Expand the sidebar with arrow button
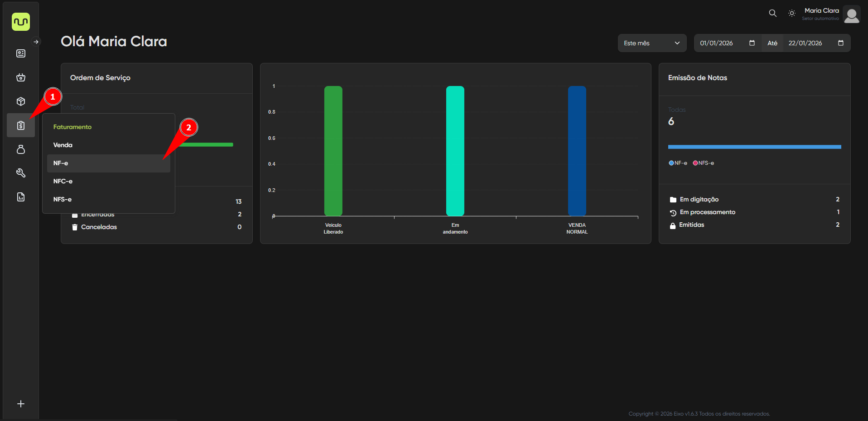The height and width of the screenshot is (421, 868). [36, 42]
